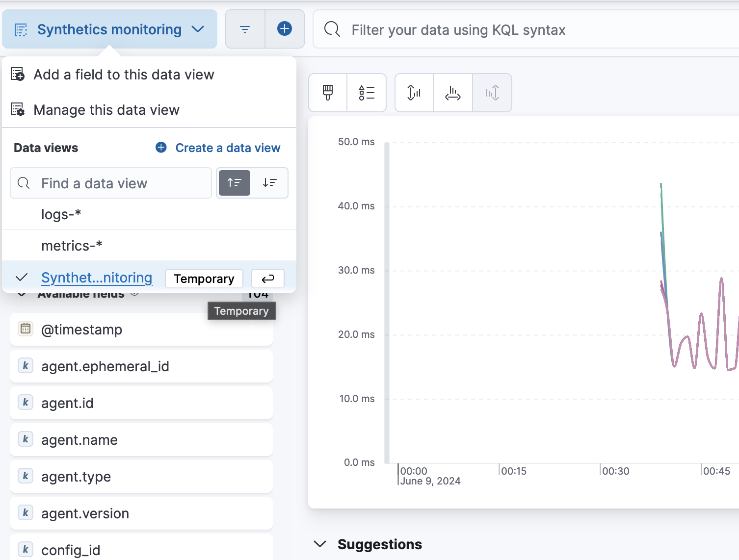Screen dimensions: 739x560
Task: Click the filter menu icon
Action: point(245,29)
